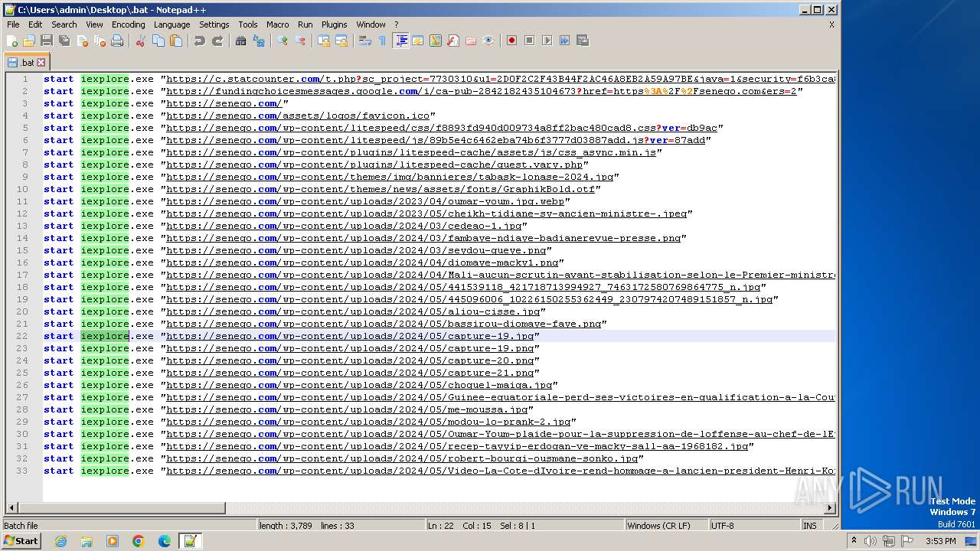Image resolution: width=980 pixels, height=551 pixels.
Task: Select the .bat document tab
Action: (27, 63)
